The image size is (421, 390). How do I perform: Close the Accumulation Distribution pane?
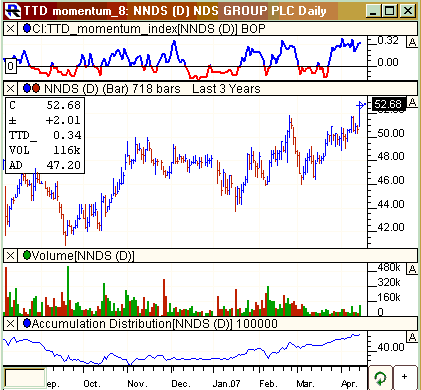click(10, 324)
